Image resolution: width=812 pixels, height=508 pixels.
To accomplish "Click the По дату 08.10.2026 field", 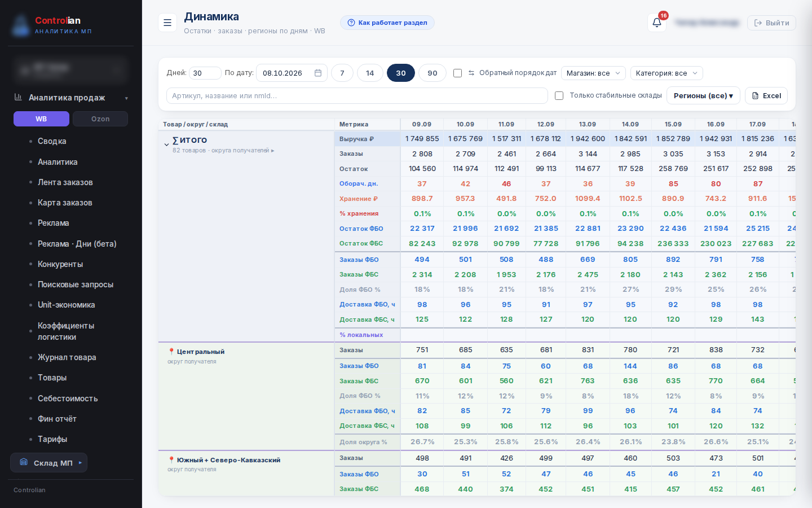I will (292, 73).
